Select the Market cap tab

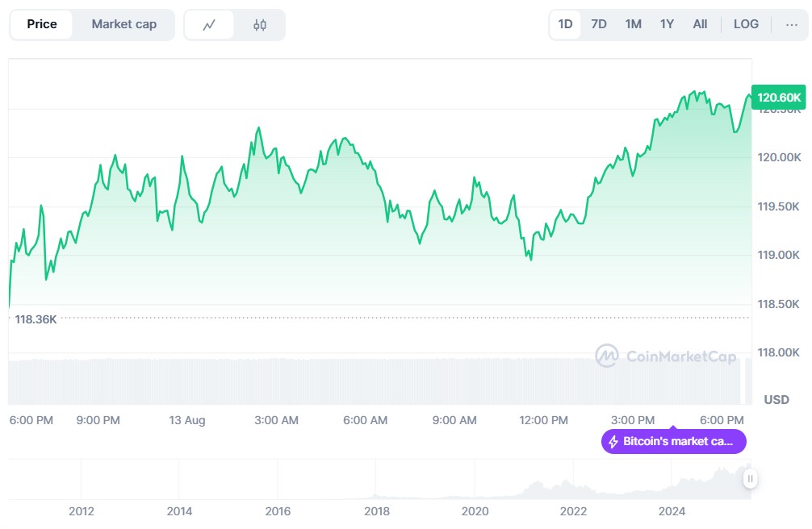click(x=123, y=24)
